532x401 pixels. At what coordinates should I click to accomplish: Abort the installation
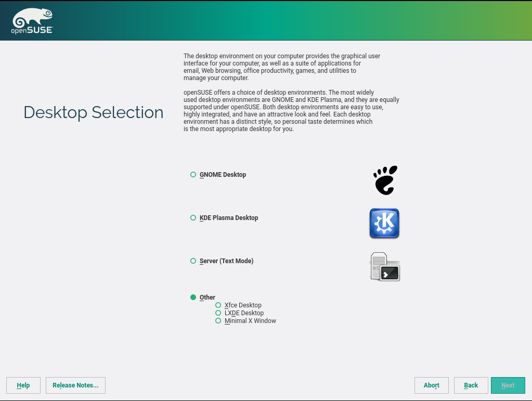431,385
